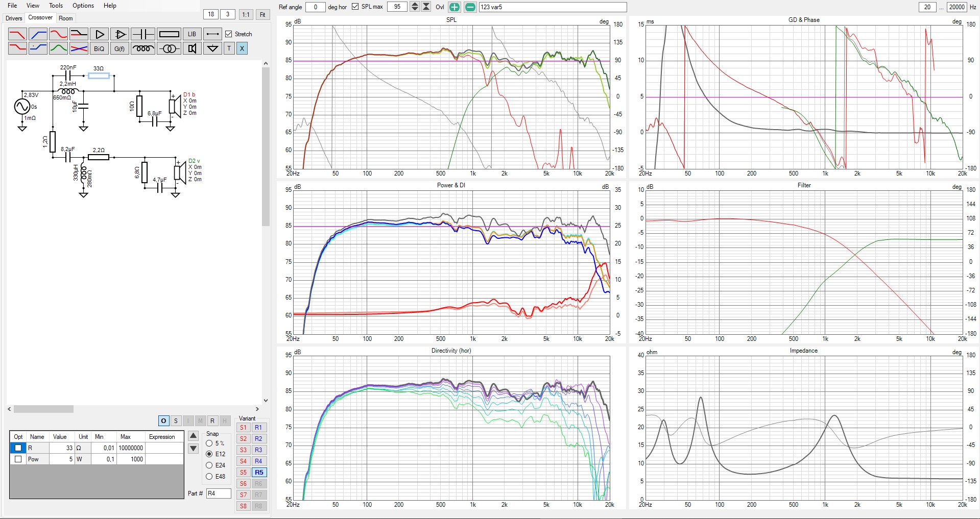
Task: Select the wire connection tool
Action: point(212,34)
